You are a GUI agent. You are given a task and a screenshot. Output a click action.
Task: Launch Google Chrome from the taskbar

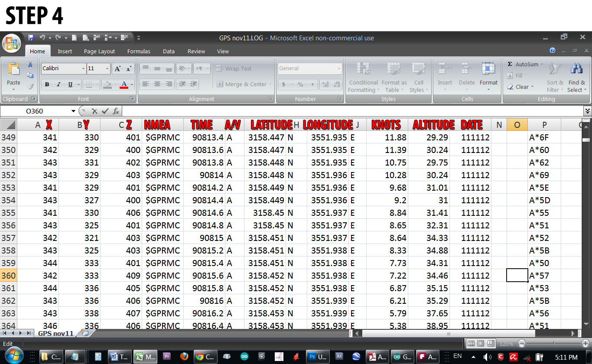205,356
